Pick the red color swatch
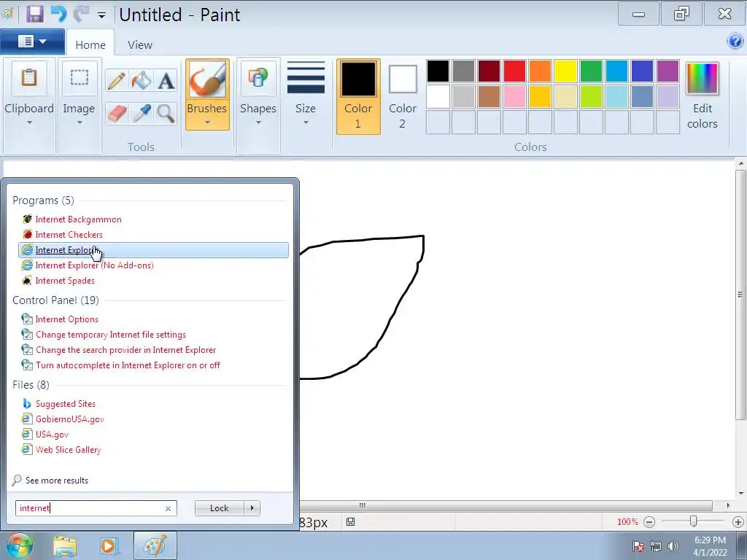The height and width of the screenshot is (560, 747). coord(514,71)
